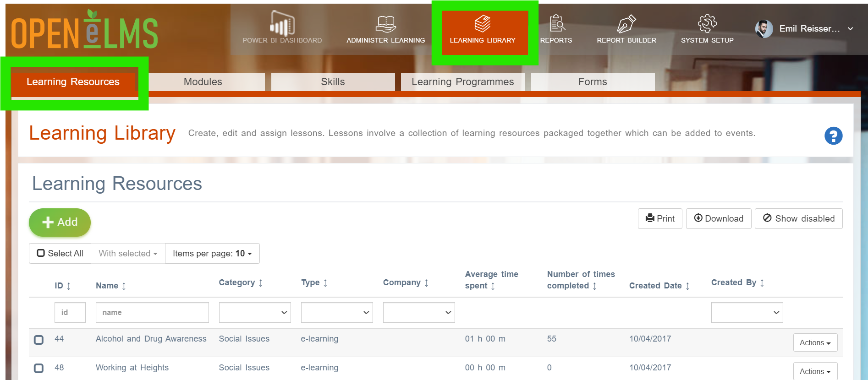Open the Category filter dropdown
868x380 pixels.
[x=255, y=312]
